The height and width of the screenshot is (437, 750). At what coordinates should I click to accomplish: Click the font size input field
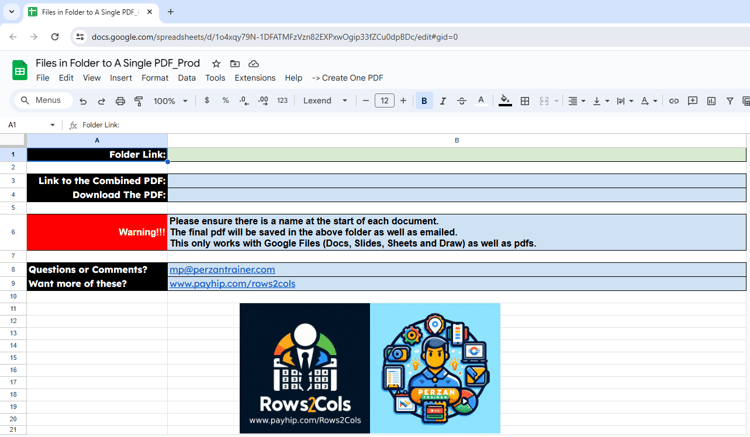pos(385,101)
